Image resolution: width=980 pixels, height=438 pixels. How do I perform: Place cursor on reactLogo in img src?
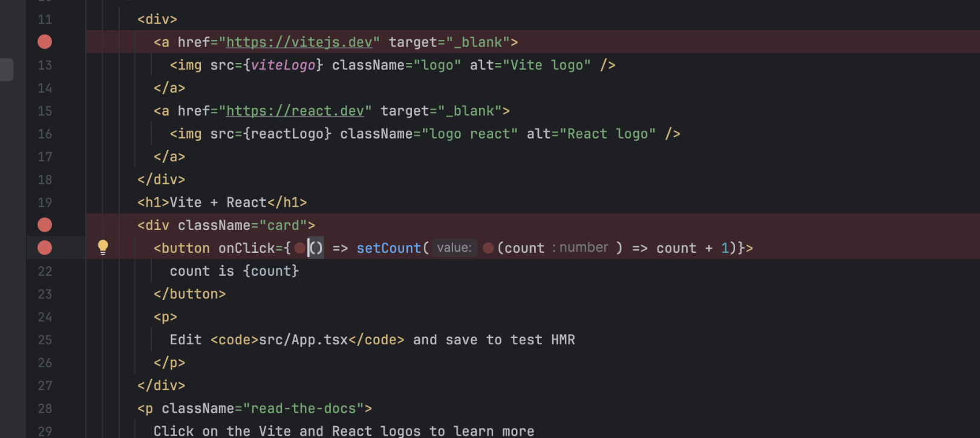pyautogui.click(x=287, y=134)
